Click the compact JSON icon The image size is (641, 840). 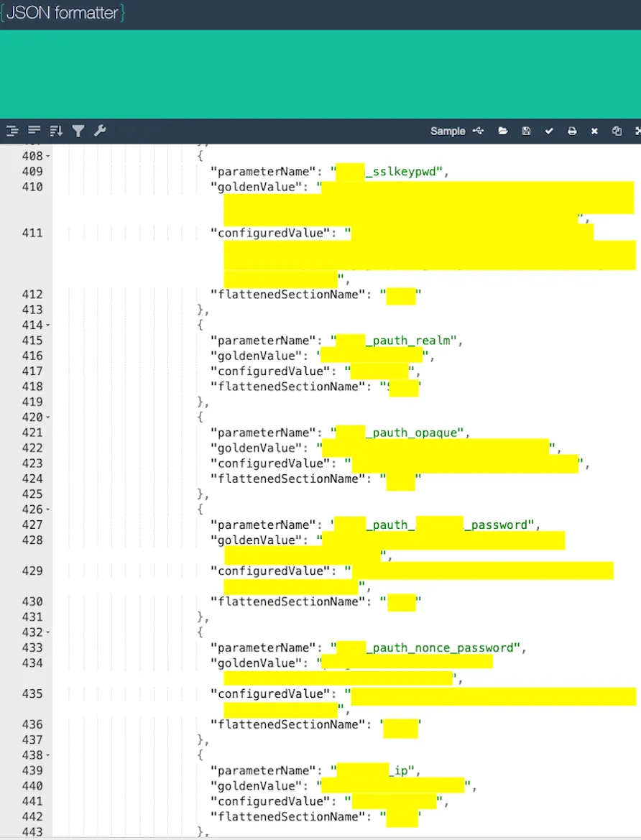pyautogui.click(x=34, y=131)
